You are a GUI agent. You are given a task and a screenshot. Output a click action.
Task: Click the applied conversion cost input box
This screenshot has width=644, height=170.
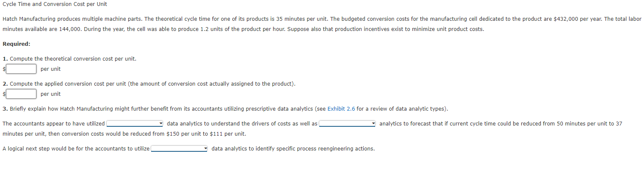pos(21,94)
